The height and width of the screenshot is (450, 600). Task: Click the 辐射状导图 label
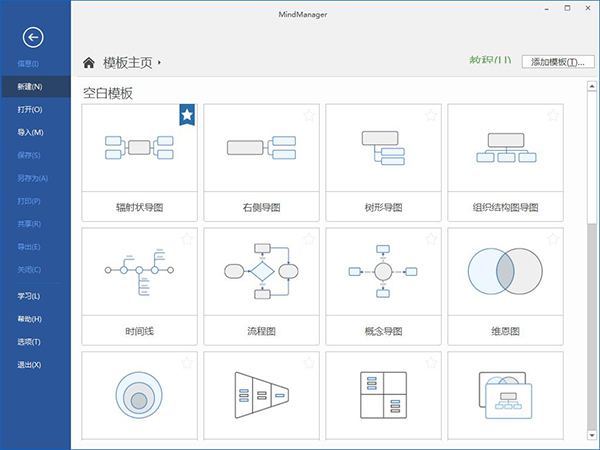click(139, 207)
